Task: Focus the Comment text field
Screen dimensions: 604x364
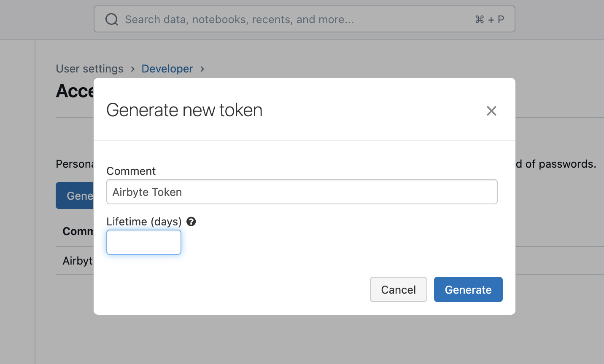Action: click(302, 192)
